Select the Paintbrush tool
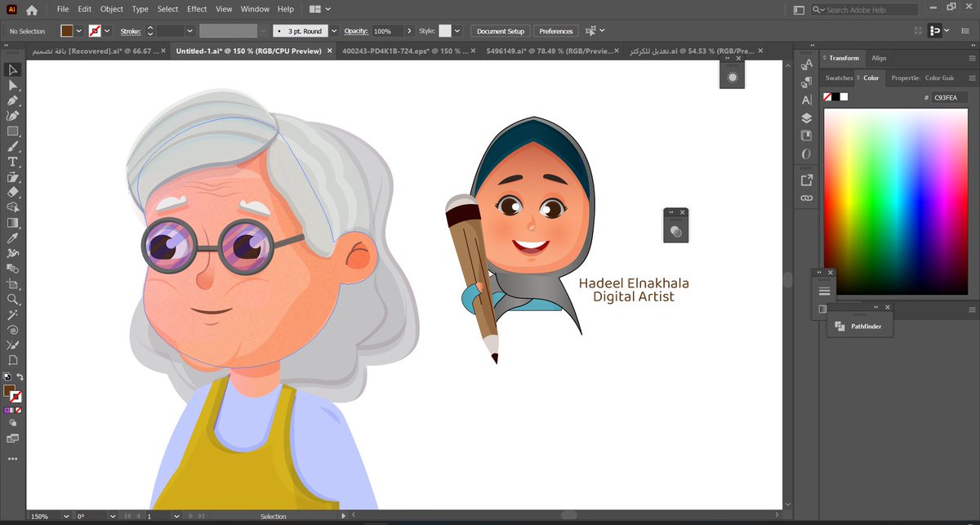This screenshot has height=525, width=980. (12, 147)
